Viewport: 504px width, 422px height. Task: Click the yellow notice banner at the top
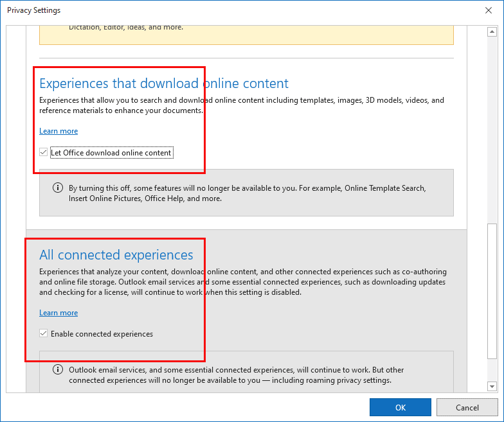246,35
